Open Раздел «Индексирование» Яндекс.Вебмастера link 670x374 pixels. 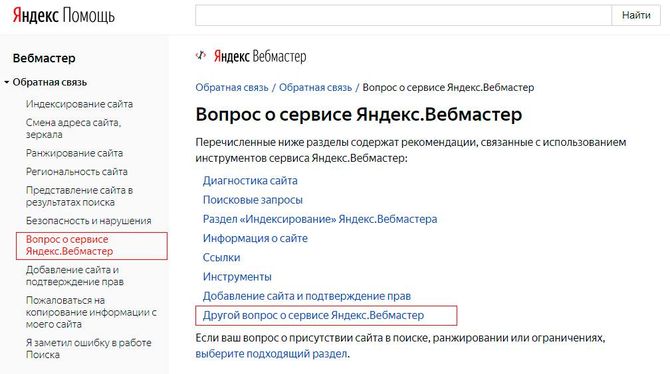point(320,219)
